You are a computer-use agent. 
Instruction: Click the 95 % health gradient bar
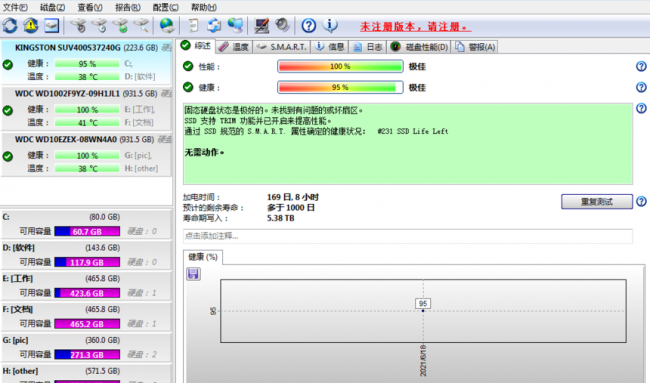click(340, 87)
